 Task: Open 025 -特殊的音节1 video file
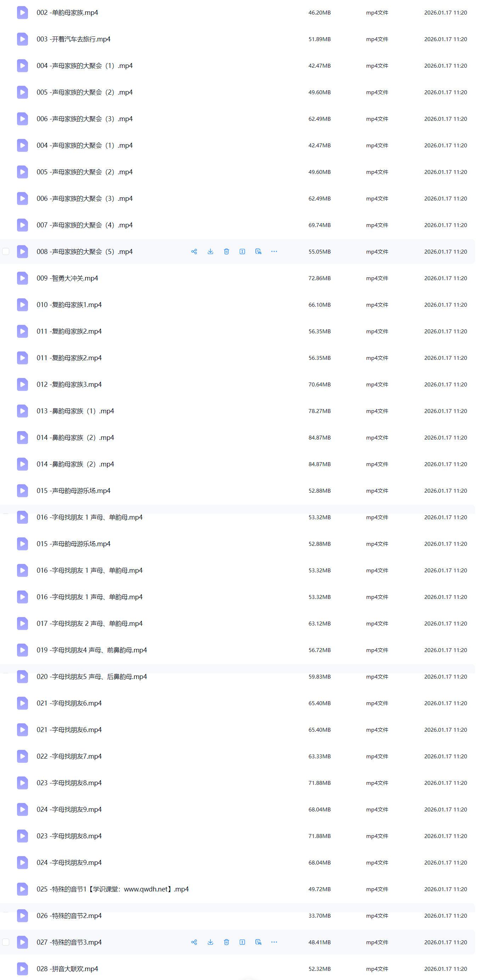coord(112,889)
